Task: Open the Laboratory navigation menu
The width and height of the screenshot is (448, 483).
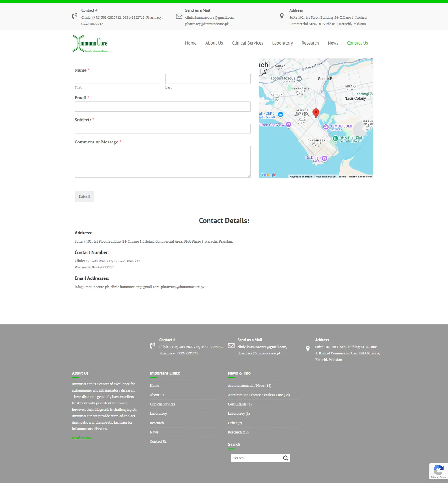Action: click(282, 43)
